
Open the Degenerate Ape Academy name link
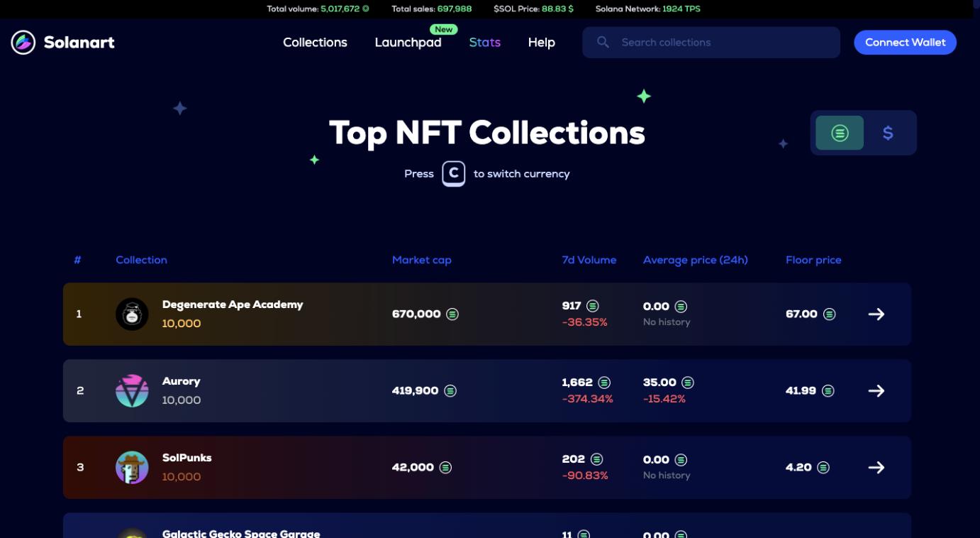[233, 304]
